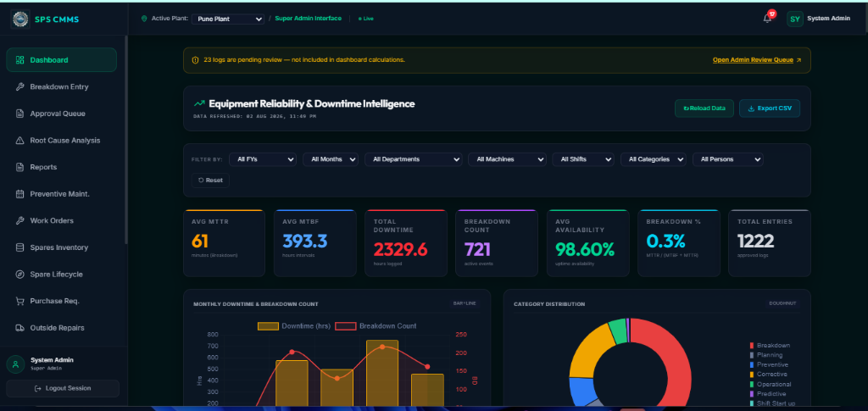Click the Operational legend entry

click(x=771, y=384)
